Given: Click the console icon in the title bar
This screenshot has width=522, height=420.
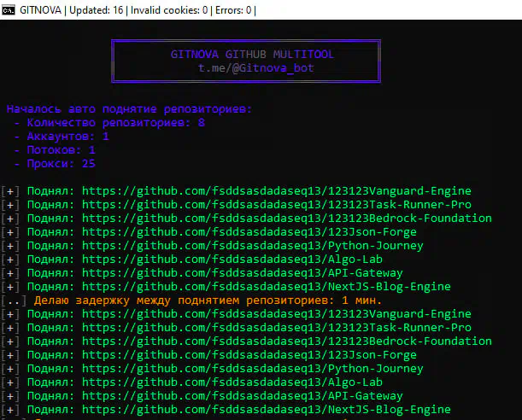Looking at the screenshot, I should point(9,10).
